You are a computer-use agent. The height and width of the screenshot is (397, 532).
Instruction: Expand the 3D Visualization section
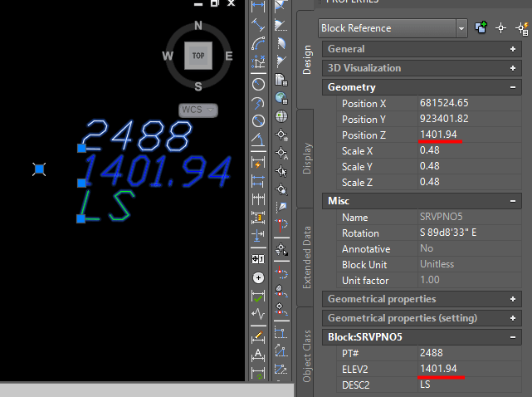pos(513,68)
